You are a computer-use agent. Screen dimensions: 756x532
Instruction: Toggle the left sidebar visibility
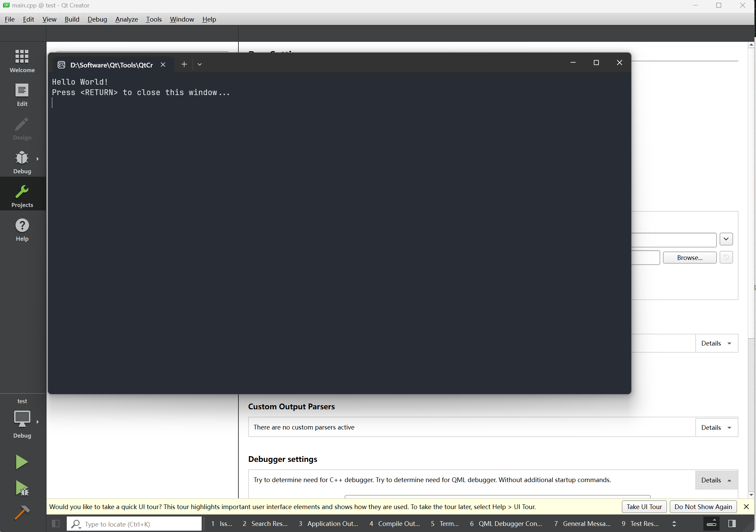56,524
